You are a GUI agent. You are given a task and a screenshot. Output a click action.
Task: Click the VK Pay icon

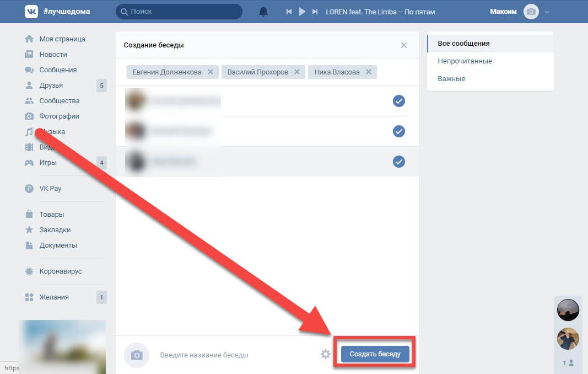pos(29,189)
